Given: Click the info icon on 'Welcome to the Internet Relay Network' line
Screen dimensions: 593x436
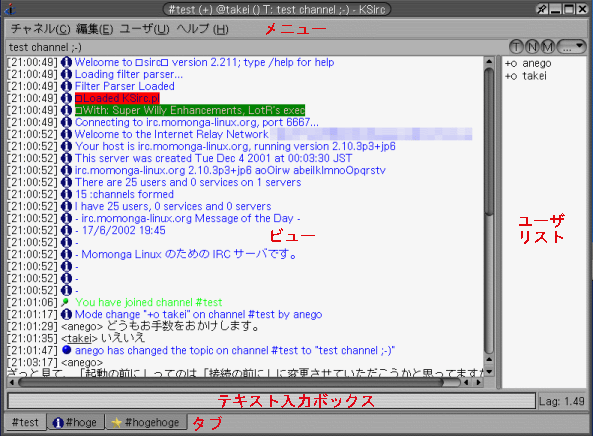Looking at the screenshot, I should pos(66,134).
